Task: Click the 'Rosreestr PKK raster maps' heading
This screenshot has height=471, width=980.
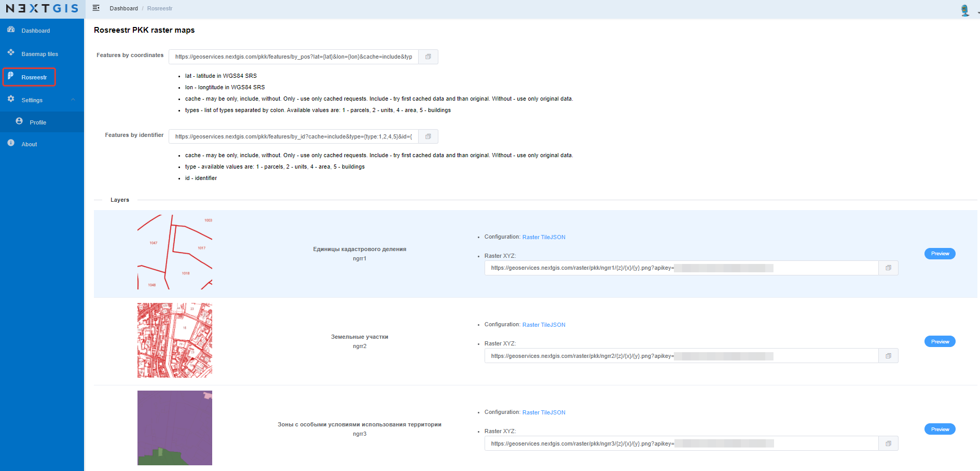Action: click(144, 30)
